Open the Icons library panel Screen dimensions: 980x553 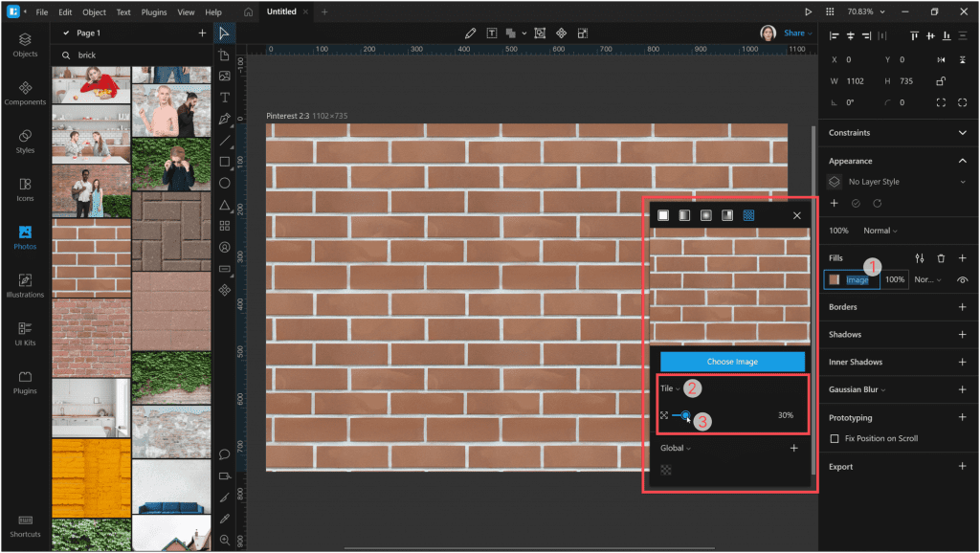point(25,189)
